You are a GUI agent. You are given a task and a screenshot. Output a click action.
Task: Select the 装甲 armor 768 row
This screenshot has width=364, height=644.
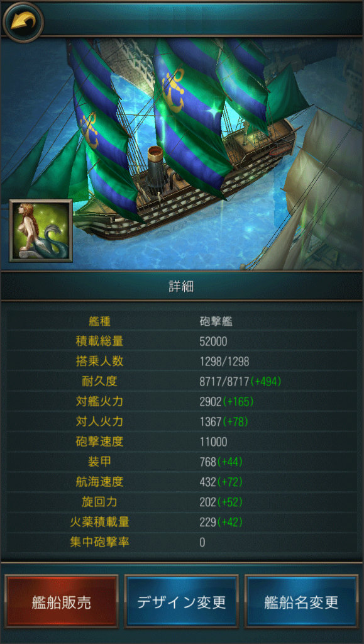(182, 462)
